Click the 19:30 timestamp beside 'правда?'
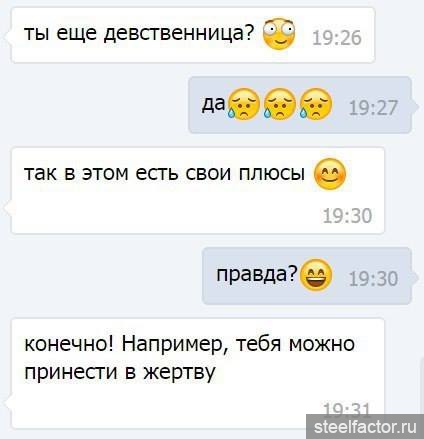424x439 pixels. click(x=373, y=279)
